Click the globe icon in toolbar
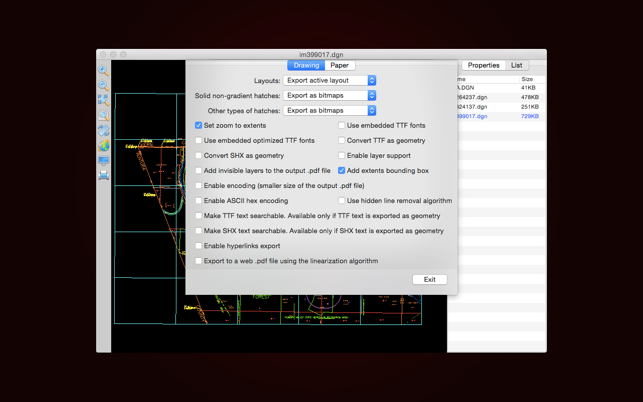The height and width of the screenshot is (402, 643). (103, 146)
